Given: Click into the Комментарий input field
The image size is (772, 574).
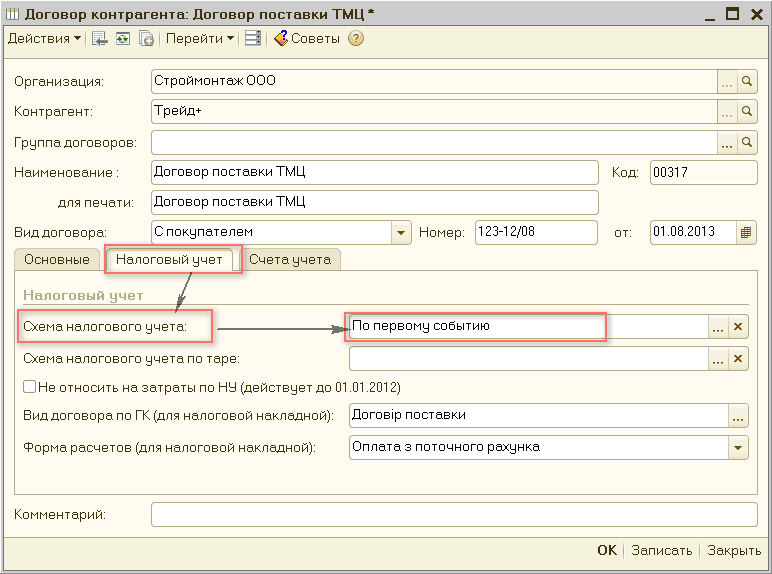Looking at the screenshot, I should tap(453, 514).
